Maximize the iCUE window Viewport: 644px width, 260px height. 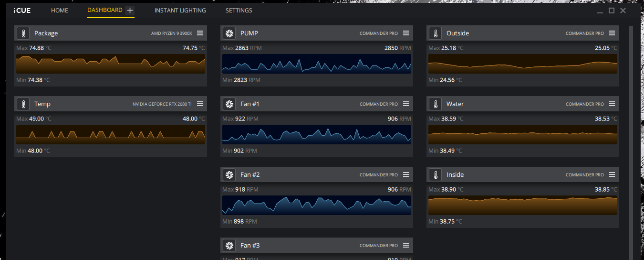pyautogui.click(x=612, y=11)
